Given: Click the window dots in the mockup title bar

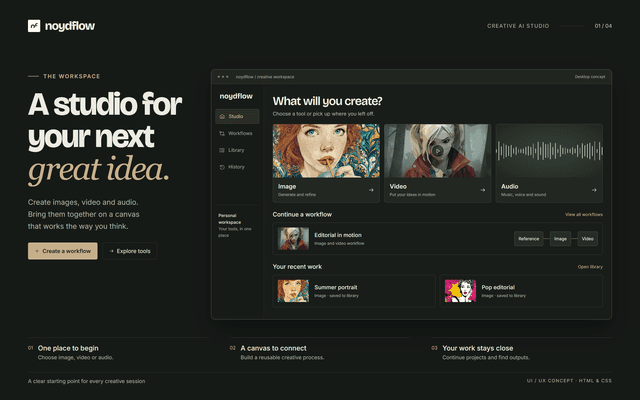Looking at the screenshot, I should tap(223, 77).
